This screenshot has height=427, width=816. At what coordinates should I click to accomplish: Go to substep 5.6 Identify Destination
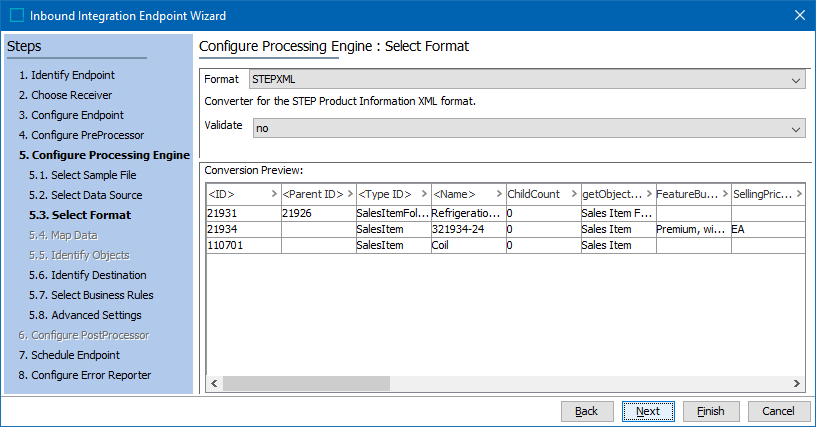pos(87,275)
